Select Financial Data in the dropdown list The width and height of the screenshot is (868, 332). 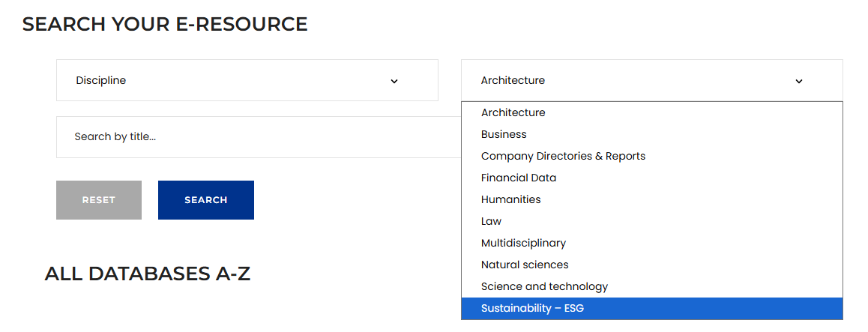pyautogui.click(x=519, y=178)
